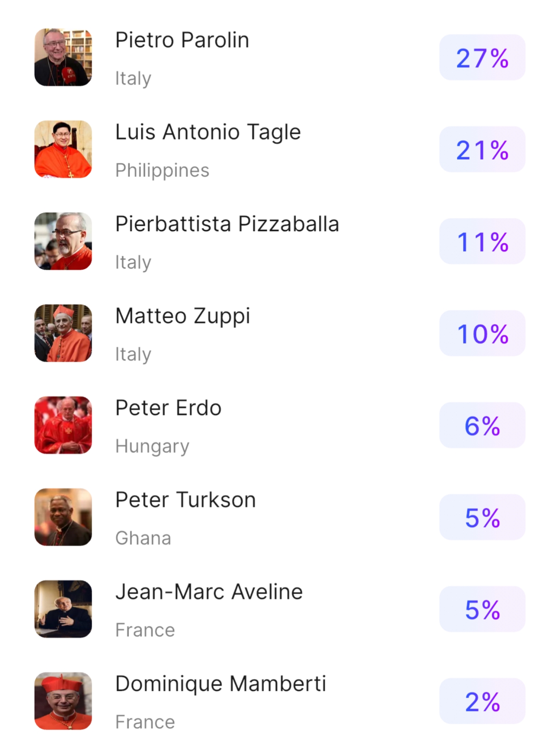Viewport: 560px width, 744px height.
Task: Open the Dominique Mamberti name entry
Action: point(221,683)
